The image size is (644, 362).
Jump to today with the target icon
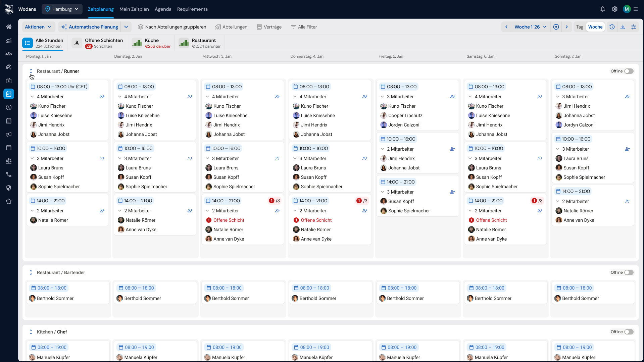coord(556,27)
